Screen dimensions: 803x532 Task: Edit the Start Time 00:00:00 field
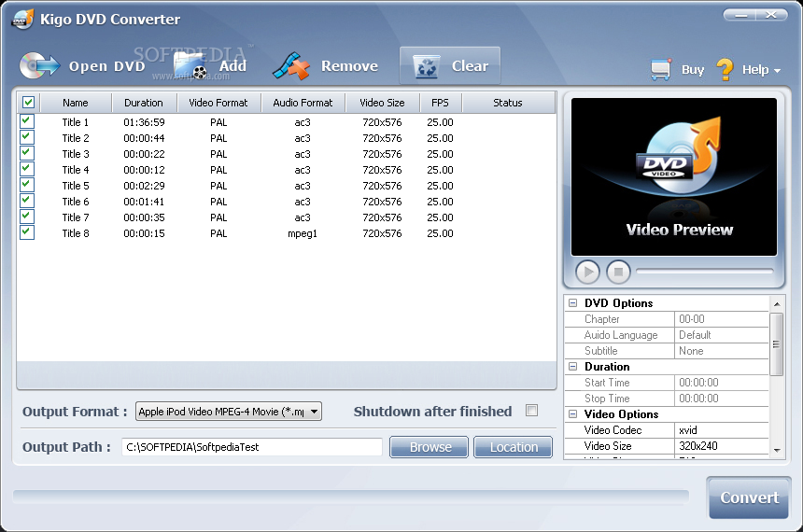pos(721,383)
